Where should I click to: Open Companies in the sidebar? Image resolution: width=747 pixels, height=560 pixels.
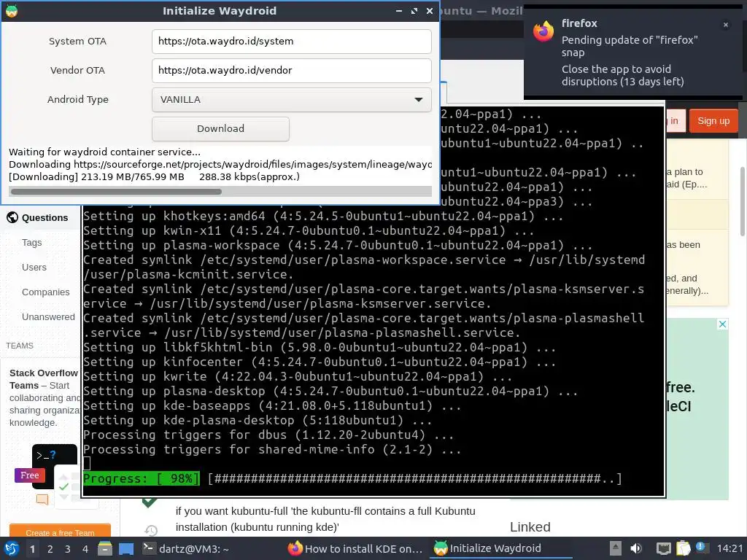pyautogui.click(x=46, y=292)
